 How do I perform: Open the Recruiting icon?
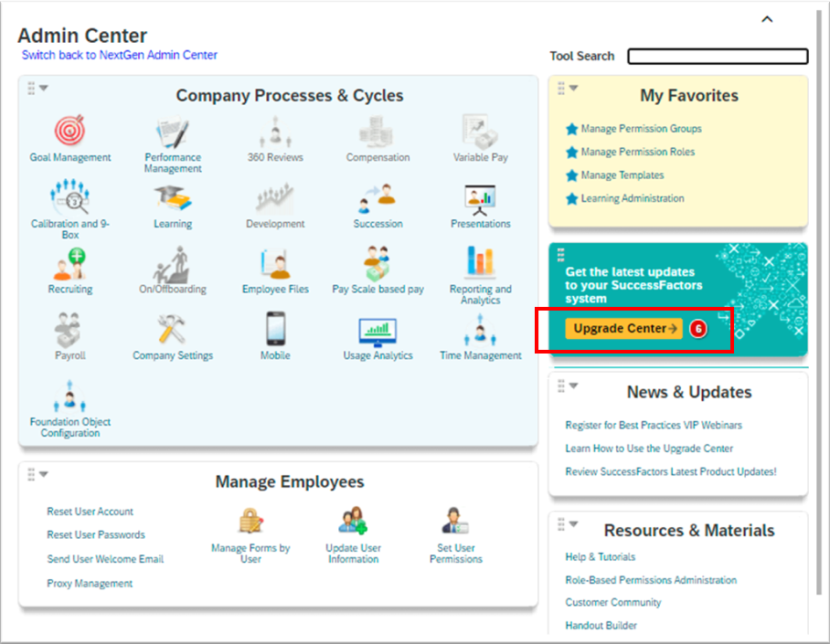click(x=69, y=263)
